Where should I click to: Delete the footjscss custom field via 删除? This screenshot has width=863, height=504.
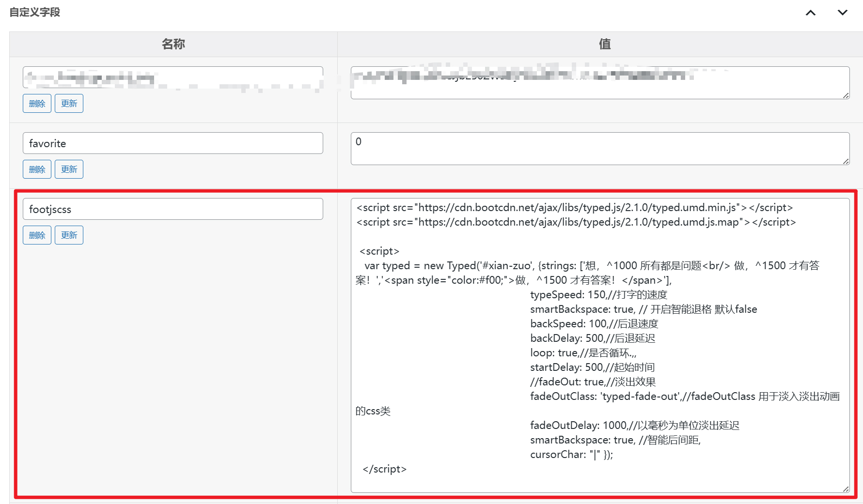pos(37,235)
